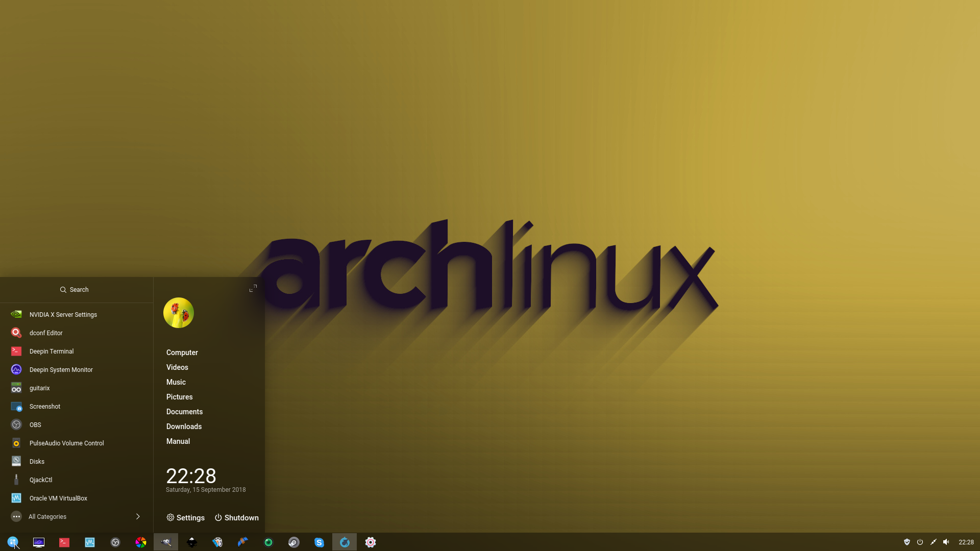Open Deepin System Monitor entry
Image resolution: width=980 pixels, height=551 pixels.
tap(77, 369)
